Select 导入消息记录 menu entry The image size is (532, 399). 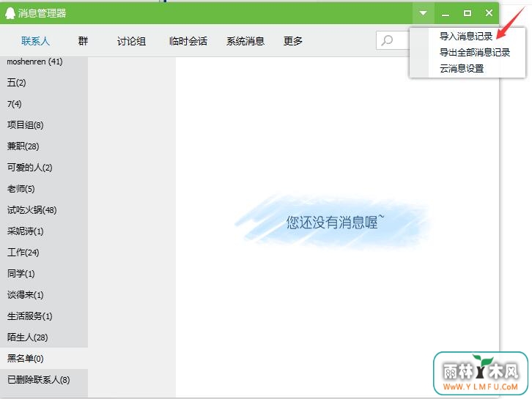click(466, 37)
